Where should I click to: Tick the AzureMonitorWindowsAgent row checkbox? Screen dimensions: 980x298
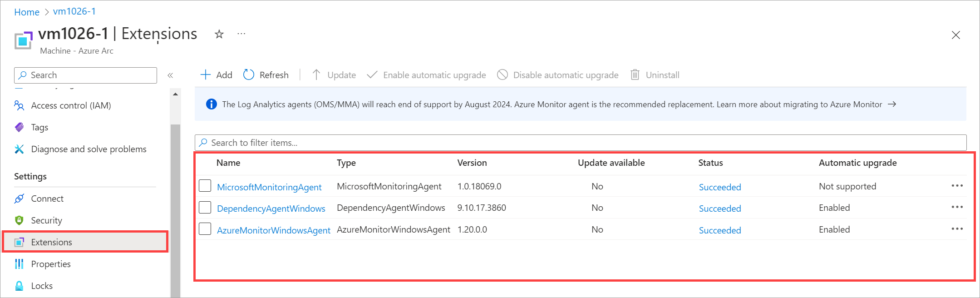pos(205,229)
